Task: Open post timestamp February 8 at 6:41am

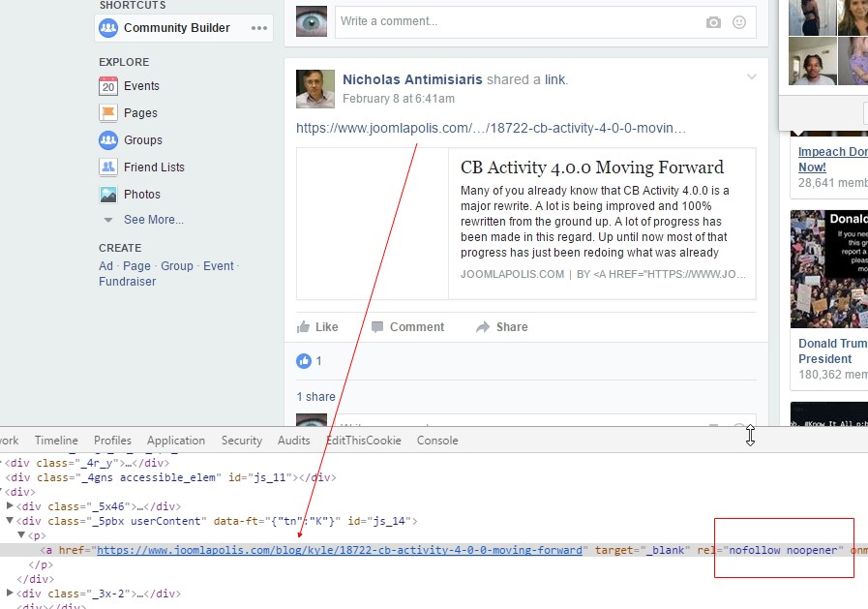Action: point(399,99)
